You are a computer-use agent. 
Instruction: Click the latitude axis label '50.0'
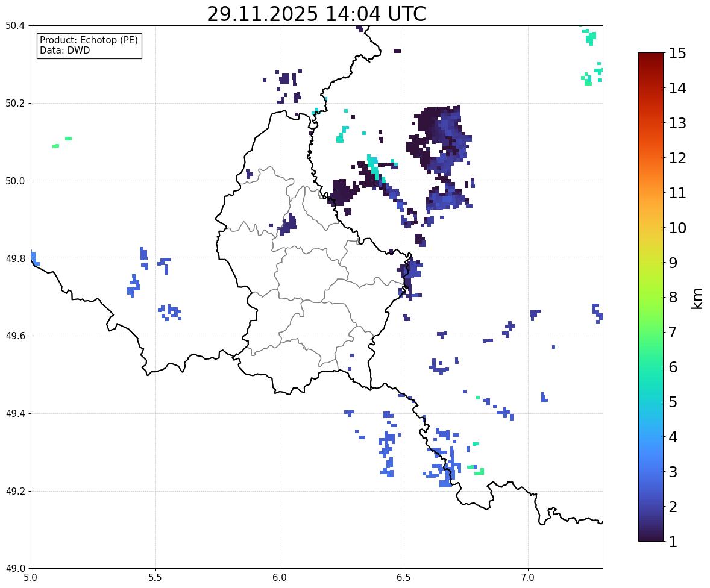pyautogui.click(x=16, y=181)
